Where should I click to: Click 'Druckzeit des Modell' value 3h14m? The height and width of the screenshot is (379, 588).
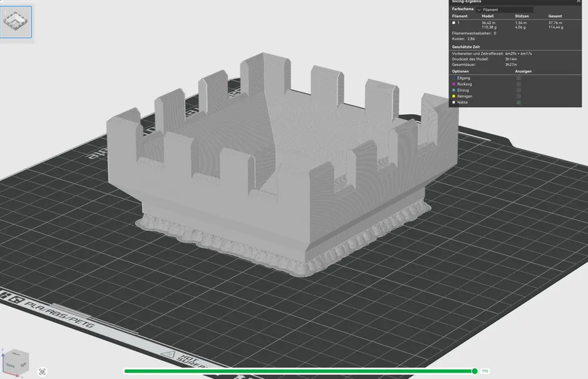click(511, 59)
